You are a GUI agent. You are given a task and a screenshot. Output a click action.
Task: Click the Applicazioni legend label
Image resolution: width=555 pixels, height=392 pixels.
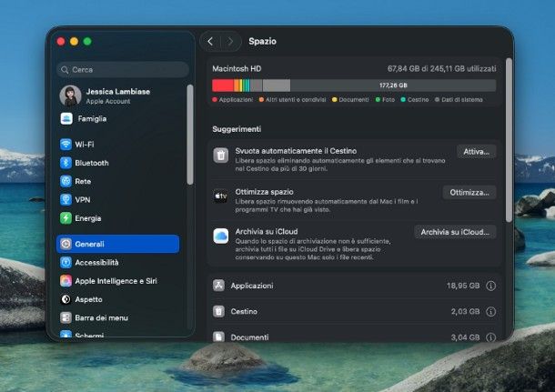[x=236, y=100]
